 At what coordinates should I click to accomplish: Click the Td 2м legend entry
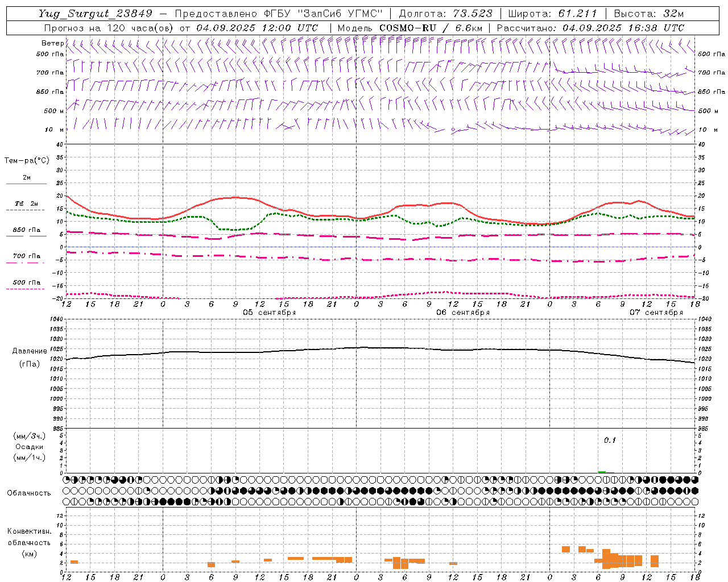tap(26, 203)
